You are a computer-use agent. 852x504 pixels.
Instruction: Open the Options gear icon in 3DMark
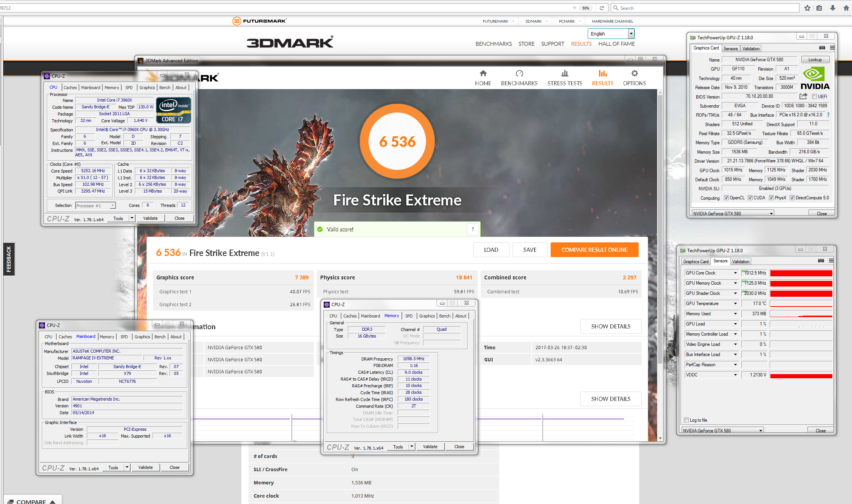tap(634, 73)
